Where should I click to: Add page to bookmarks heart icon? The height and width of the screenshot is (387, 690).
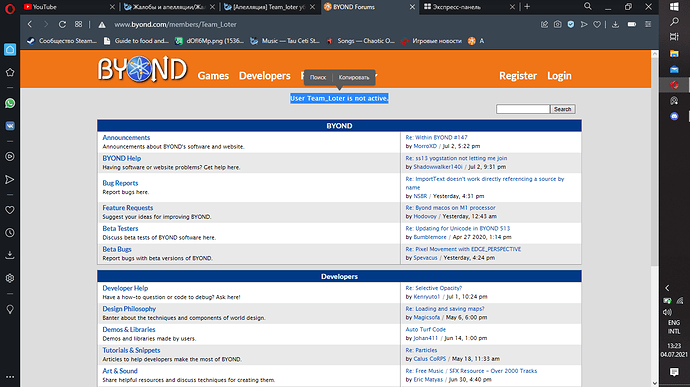coord(597,25)
